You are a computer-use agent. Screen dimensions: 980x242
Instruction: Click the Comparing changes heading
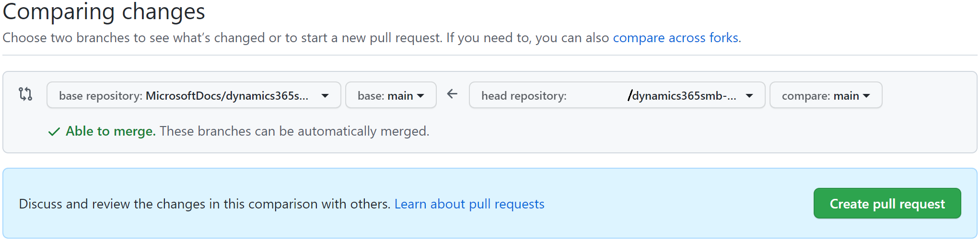(104, 12)
